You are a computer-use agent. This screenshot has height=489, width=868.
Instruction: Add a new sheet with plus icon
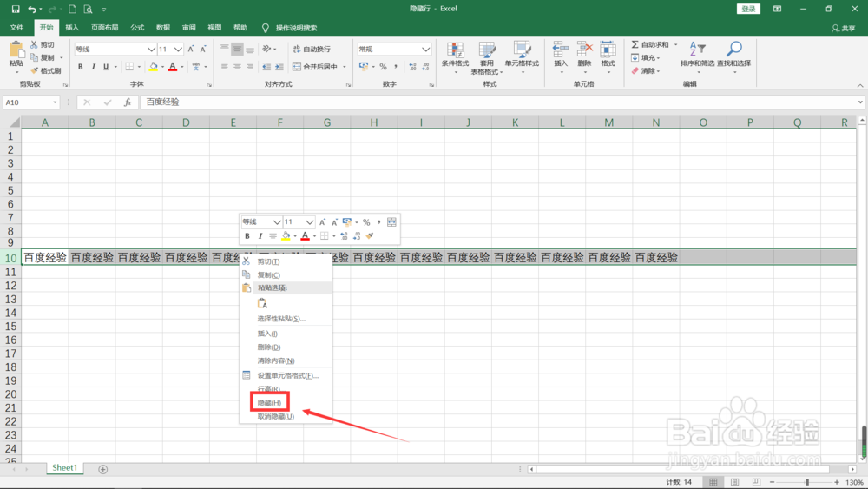pyautogui.click(x=103, y=469)
